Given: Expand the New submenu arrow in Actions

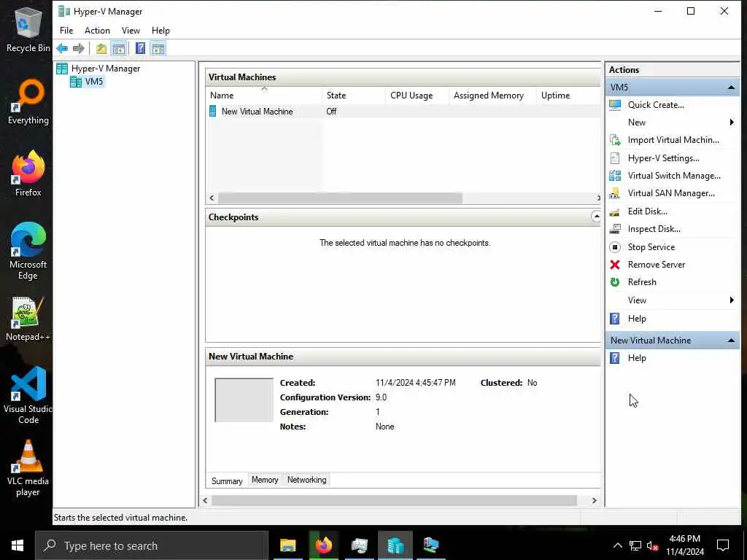Looking at the screenshot, I should click(732, 122).
